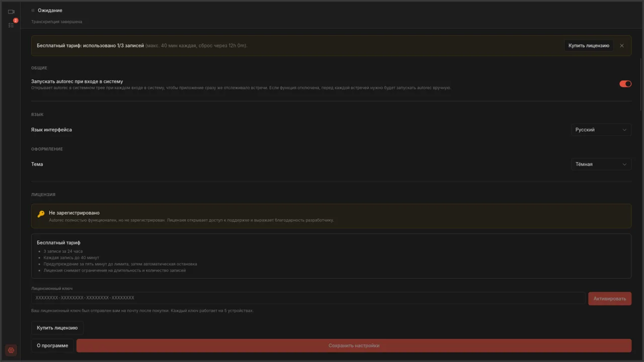Click the red notification badge showing 2
The height and width of the screenshot is (362, 644).
click(x=16, y=21)
